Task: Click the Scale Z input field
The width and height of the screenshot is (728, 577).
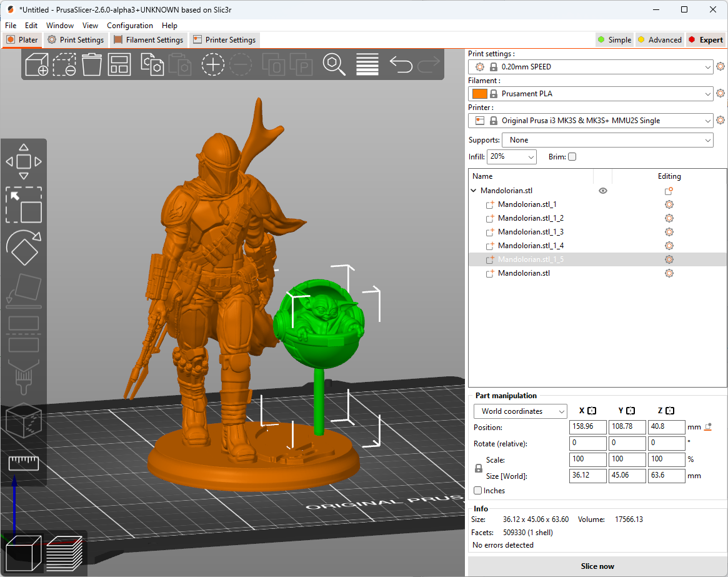Action: pos(667,459)
